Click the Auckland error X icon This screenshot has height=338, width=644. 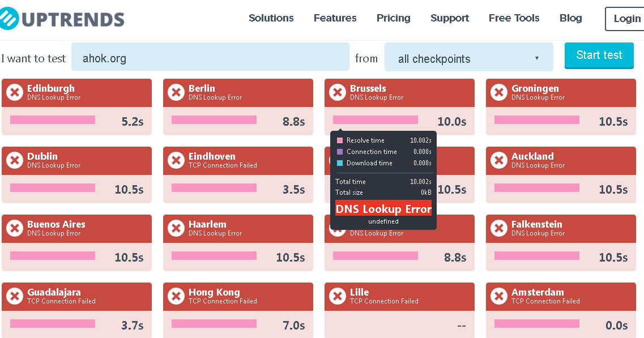point(498,160)
